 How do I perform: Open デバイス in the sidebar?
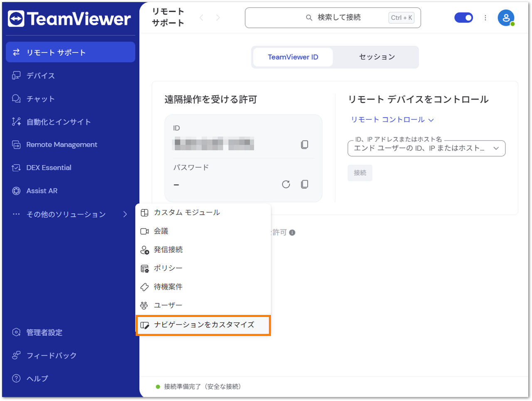[x=71, y=76]
